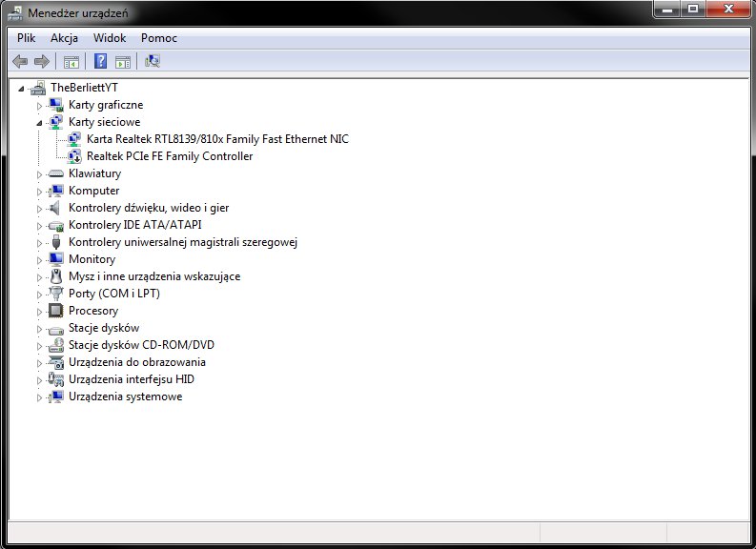756x549 pixels.
Task: Expand the USB controllers tree node
Action: tap(39, 243)
